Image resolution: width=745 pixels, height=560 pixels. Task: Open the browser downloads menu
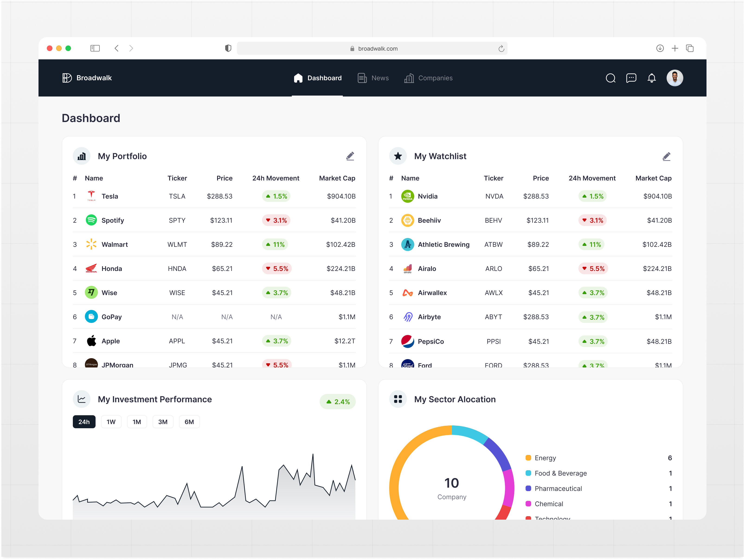tap(660, 48)
